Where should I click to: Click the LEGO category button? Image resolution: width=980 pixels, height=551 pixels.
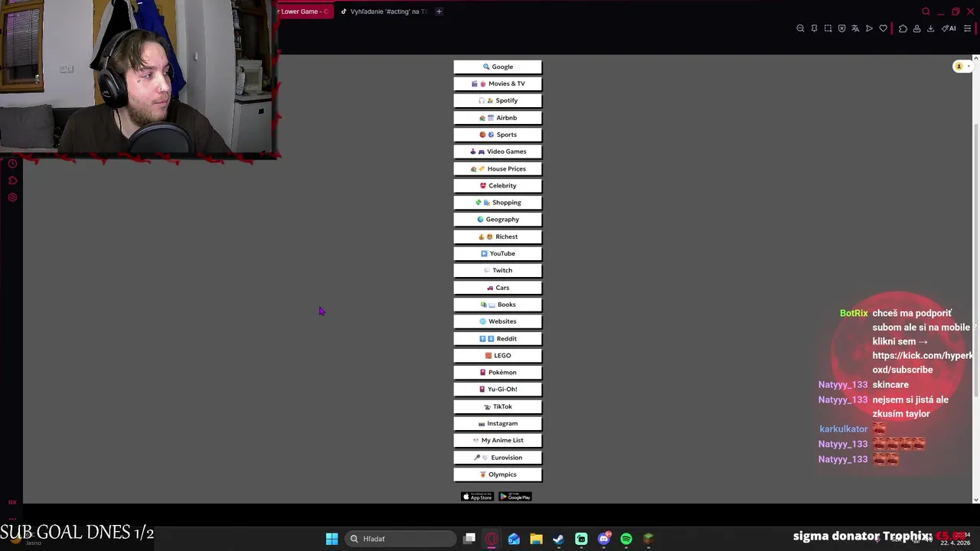498,355
